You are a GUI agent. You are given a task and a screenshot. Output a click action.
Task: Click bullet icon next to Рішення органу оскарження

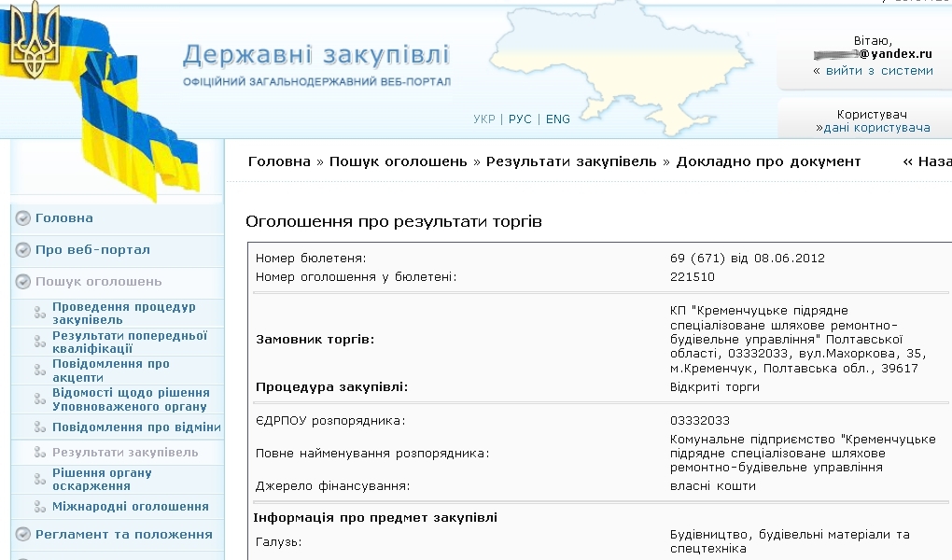tap(40, 480)
